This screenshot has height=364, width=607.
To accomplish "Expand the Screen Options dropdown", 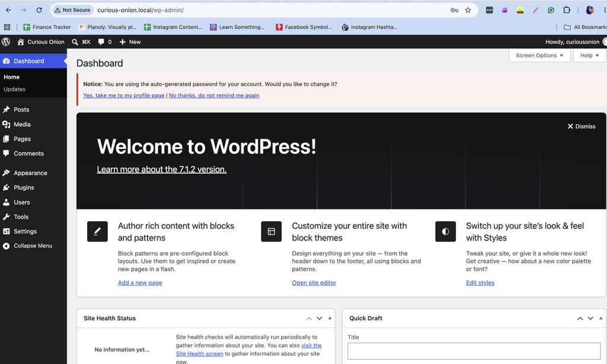I will click(x=539, y=55).
